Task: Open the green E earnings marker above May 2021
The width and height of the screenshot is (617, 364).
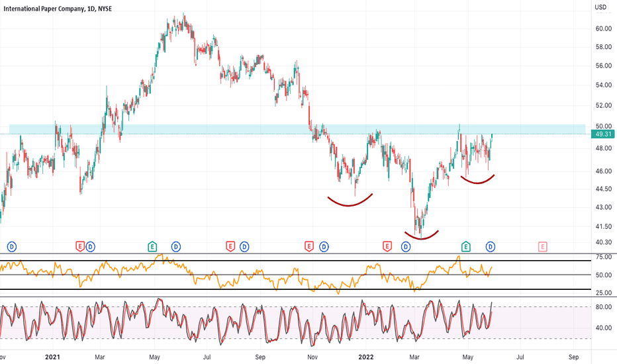Action: click(152, 247)
